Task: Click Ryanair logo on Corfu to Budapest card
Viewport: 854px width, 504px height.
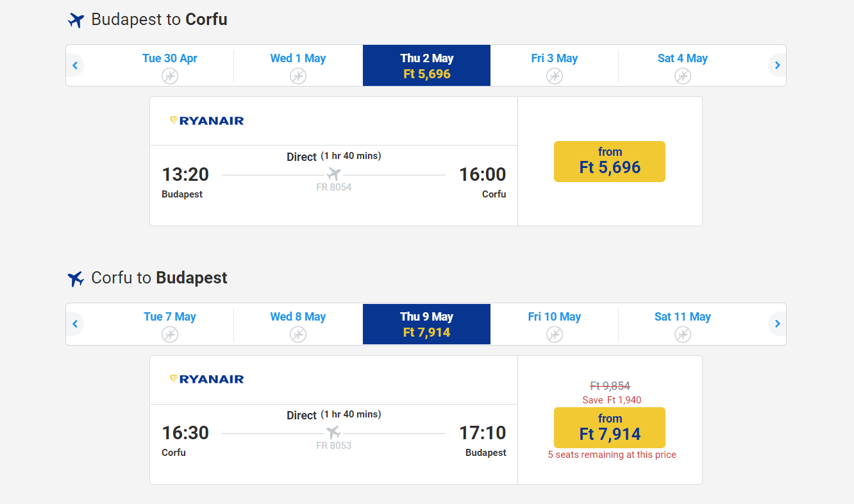Action: click(206, 379)
